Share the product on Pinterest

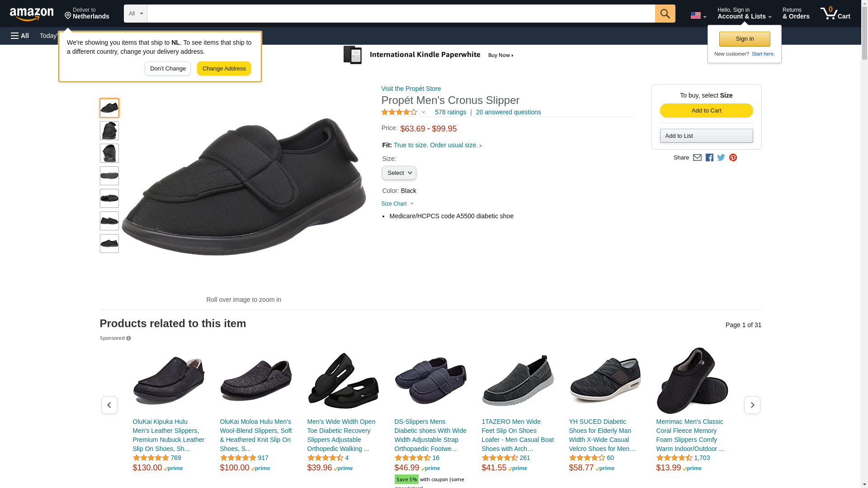tap(732, 158)
